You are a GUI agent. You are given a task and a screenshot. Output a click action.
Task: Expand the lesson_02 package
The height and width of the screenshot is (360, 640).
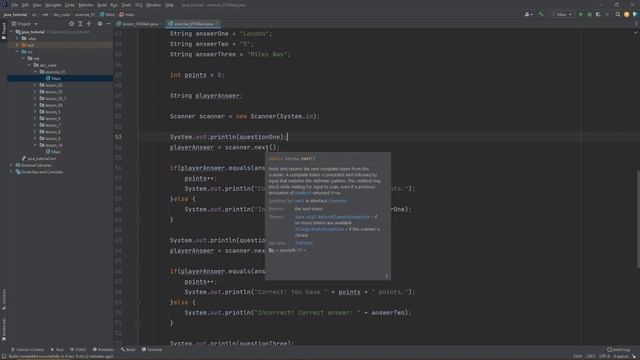(x=36, y=85)
